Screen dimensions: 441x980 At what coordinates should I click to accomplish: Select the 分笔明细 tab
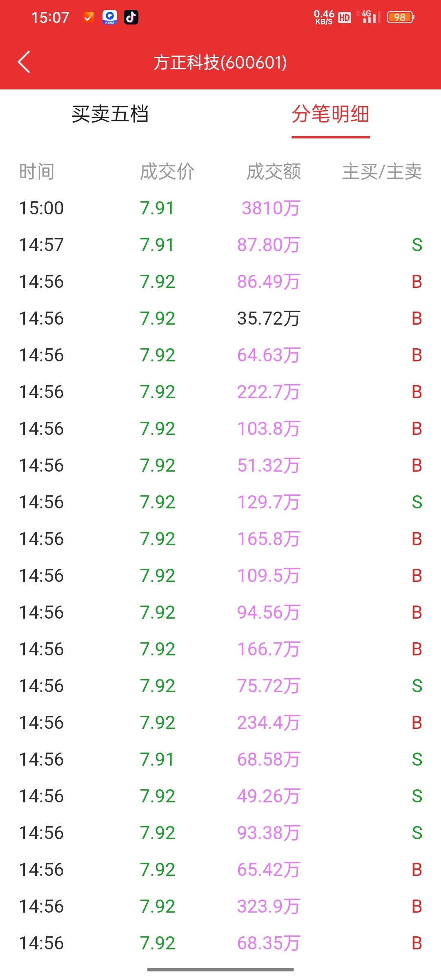pyautogui.click(x=331, y=114)
